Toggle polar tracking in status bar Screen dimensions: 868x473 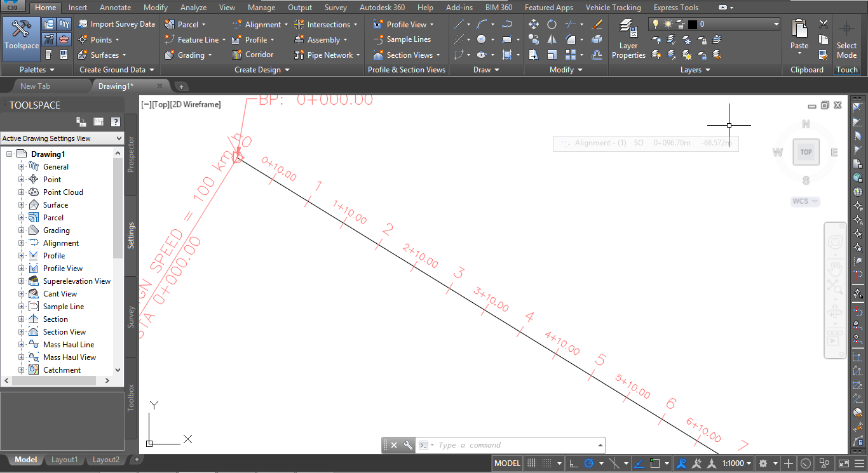(x=589, y=463)
